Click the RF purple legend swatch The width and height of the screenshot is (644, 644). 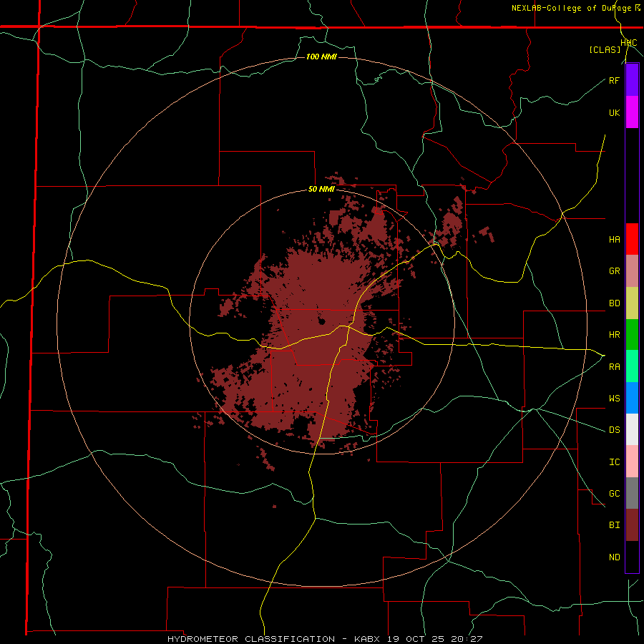[x=632, y=80]
